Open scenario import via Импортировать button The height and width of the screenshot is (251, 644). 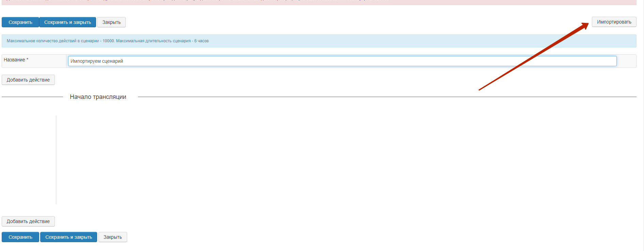(614, 22)
